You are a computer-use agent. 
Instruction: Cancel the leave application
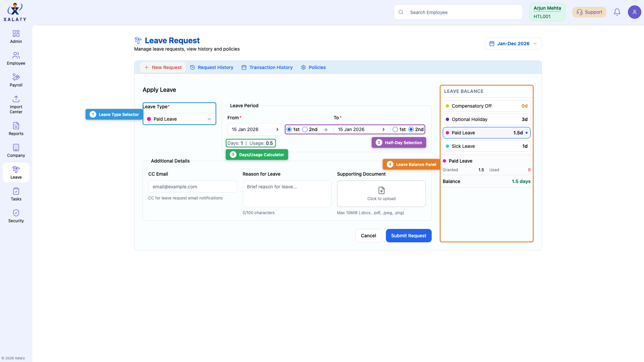tap(368, 236)
